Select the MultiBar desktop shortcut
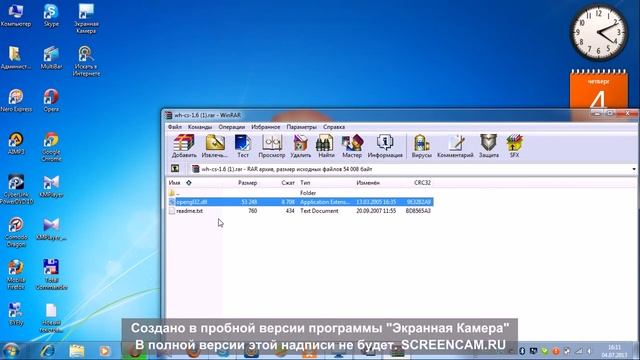Screen dimensions: 640x360 [51, 58]
